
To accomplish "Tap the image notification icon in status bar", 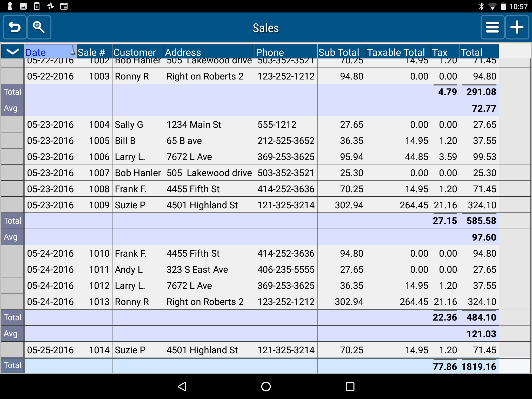I will (x=23, y=6).
